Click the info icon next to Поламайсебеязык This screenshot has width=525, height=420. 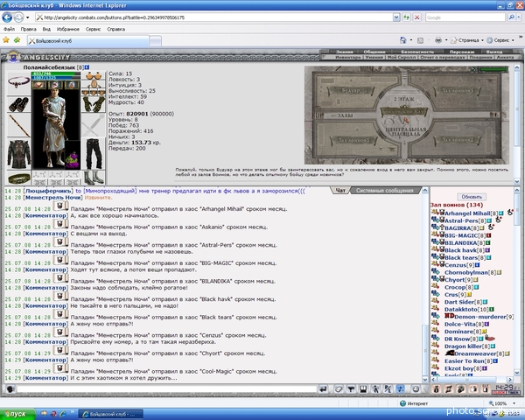[x=87, y=67]
